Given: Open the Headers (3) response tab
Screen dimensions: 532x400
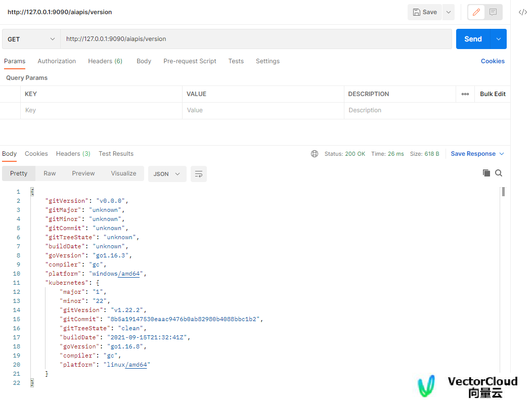Looking at the screenshot, I should point(73,154).
